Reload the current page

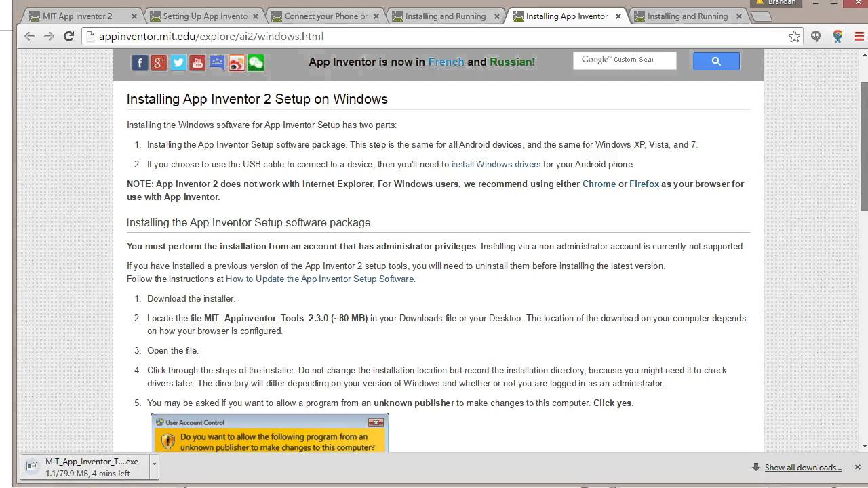[x=68, y=37]
